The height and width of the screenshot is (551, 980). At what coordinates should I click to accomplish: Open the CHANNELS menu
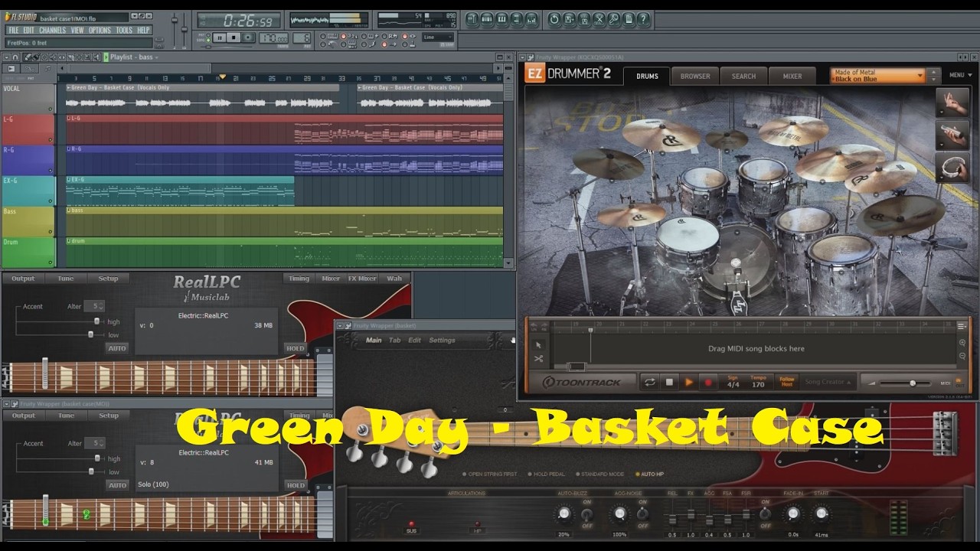[52, 30]
